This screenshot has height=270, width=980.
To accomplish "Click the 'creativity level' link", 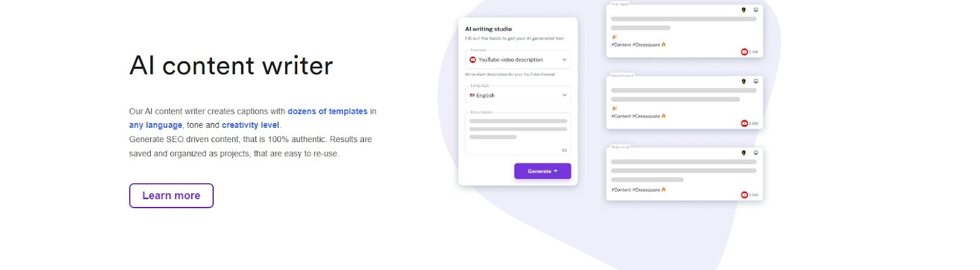I will point(251,125).
